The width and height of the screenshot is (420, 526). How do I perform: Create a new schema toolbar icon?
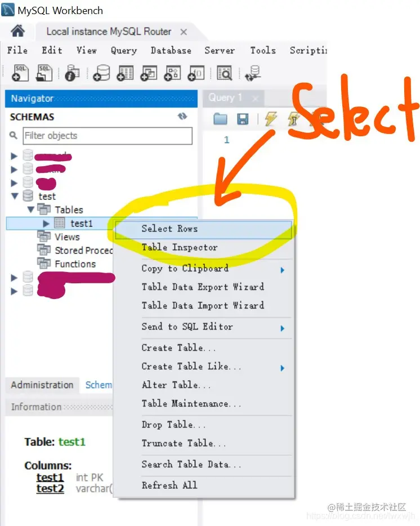(x=101, y=73)
